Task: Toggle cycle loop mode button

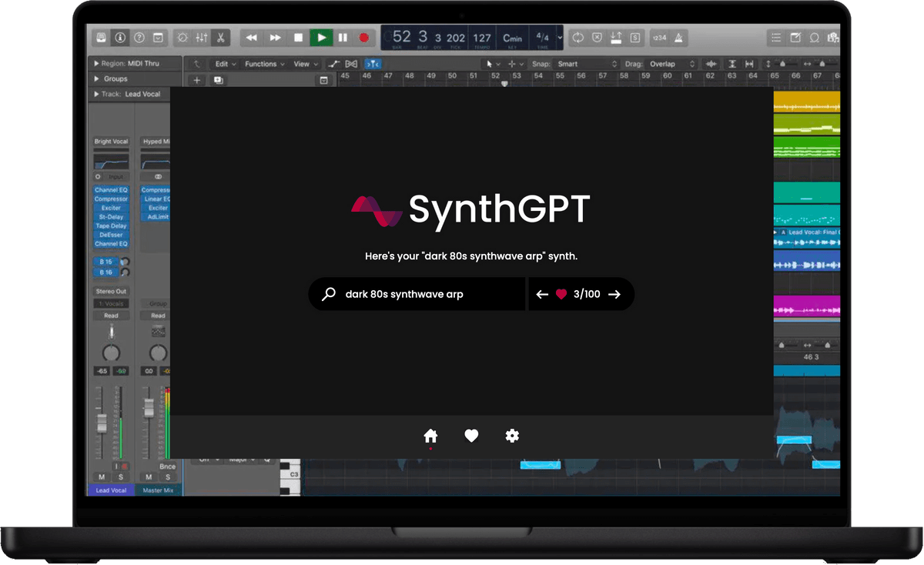Action: (x=577, y=38)
